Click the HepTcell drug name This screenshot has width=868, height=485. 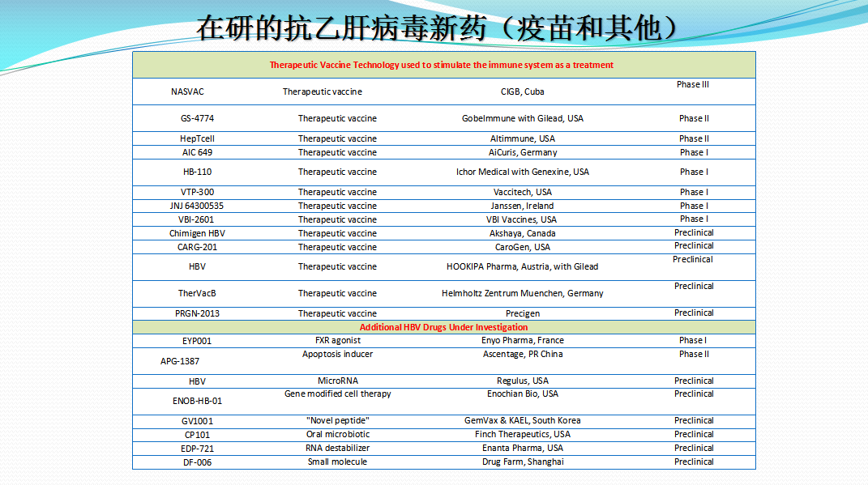(197, 138)
